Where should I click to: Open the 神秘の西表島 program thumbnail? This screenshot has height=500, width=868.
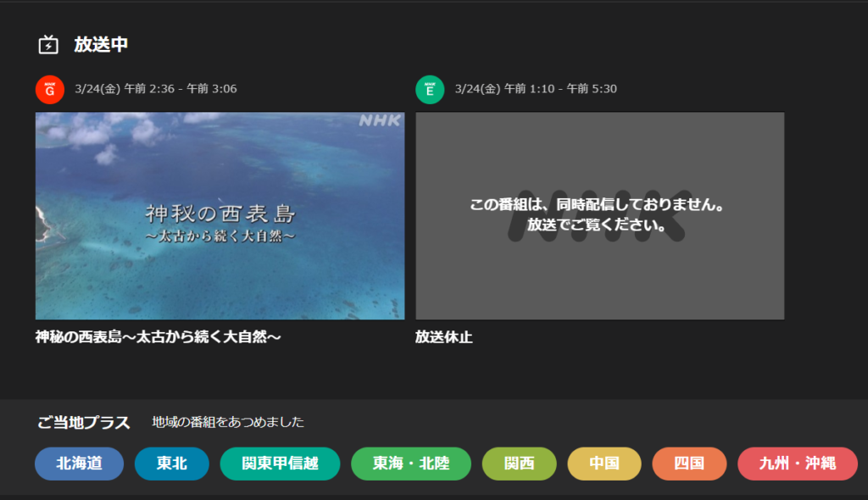click(220, 216)
